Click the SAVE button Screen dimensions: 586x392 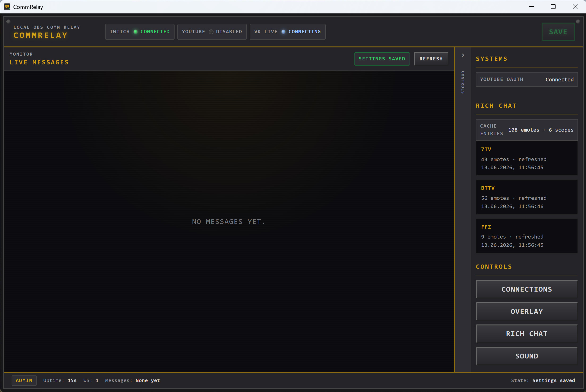(x=558, y=32)
